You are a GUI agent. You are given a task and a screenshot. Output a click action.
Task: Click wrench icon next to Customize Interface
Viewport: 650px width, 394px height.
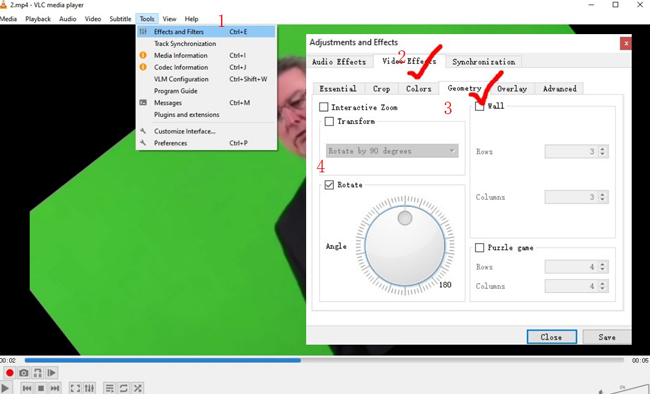coord(143,131)
